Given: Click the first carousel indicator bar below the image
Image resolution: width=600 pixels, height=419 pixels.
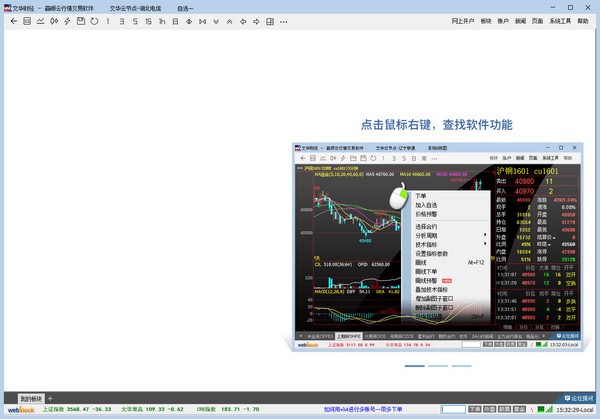Looking at the screenshot, I should pyautogui.click(x=415, y=366).
